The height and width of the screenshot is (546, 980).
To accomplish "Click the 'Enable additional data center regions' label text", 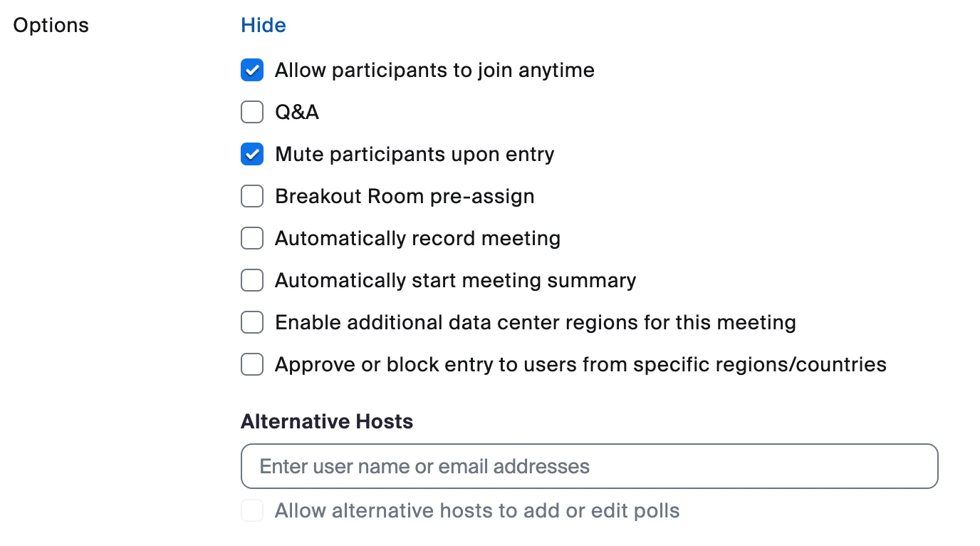I will 535,323.
